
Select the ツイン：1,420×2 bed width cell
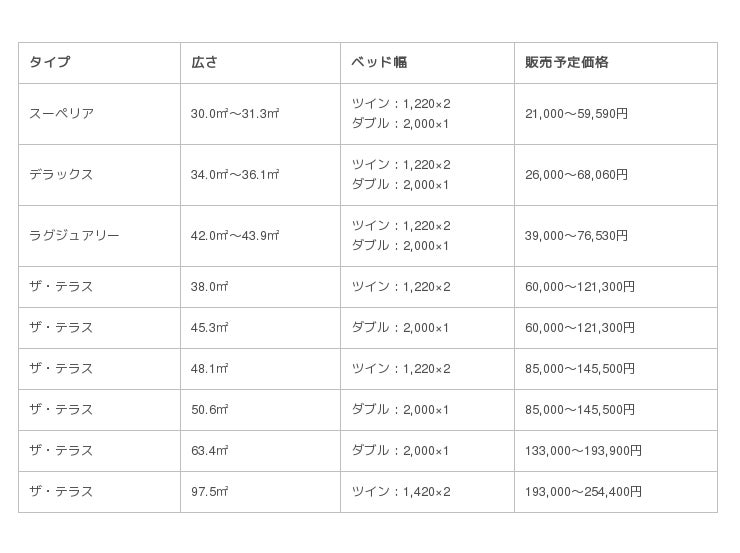point(401,492)
